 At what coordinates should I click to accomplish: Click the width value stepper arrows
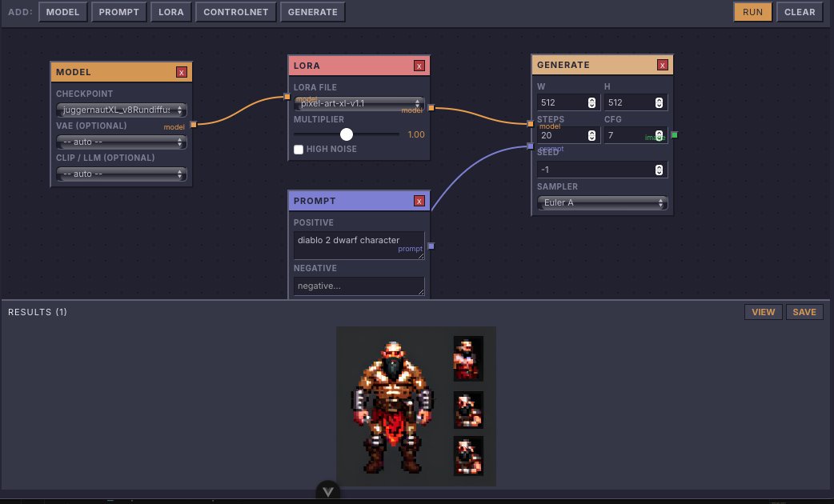[591, 102]
